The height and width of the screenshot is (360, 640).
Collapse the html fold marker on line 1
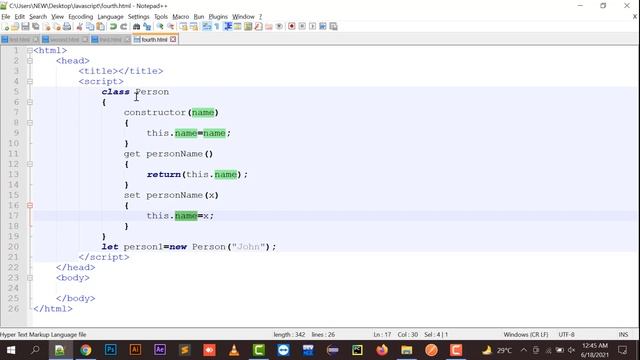pos(29,51)
